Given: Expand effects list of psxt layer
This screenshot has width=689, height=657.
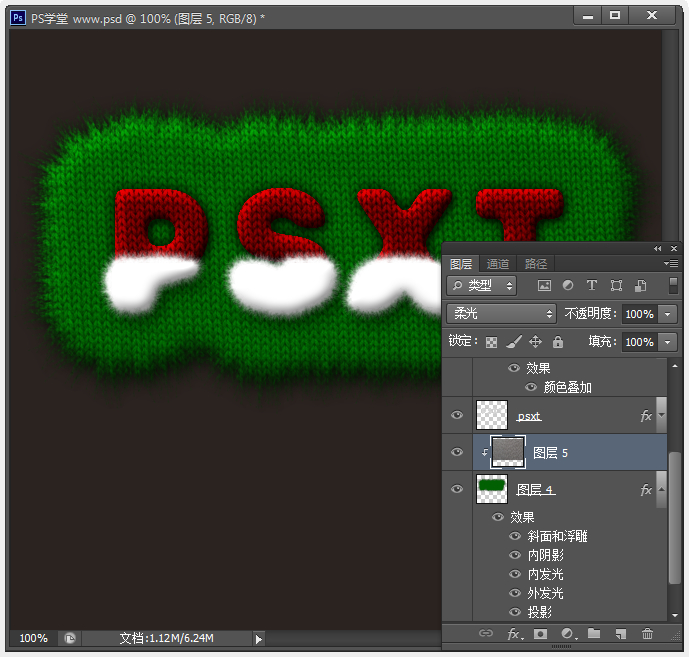Looking at the screenshot, I should pos(661,415).
